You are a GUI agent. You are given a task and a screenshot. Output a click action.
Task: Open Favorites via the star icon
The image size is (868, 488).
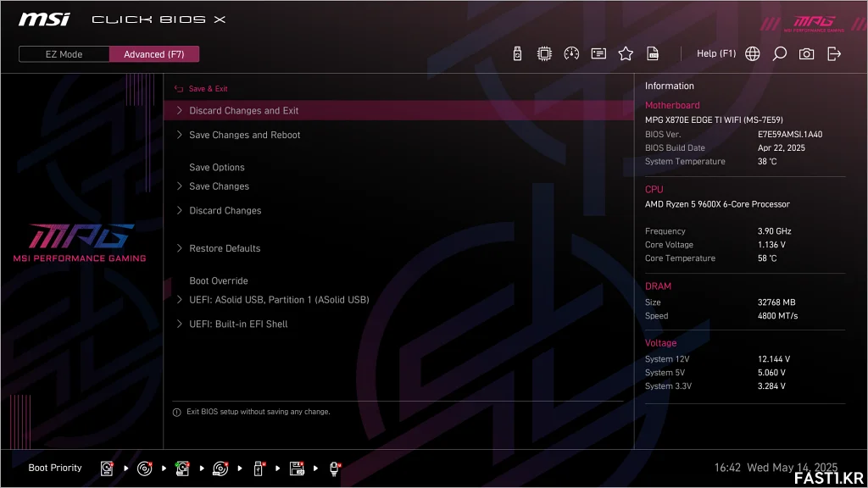[626, 53]
